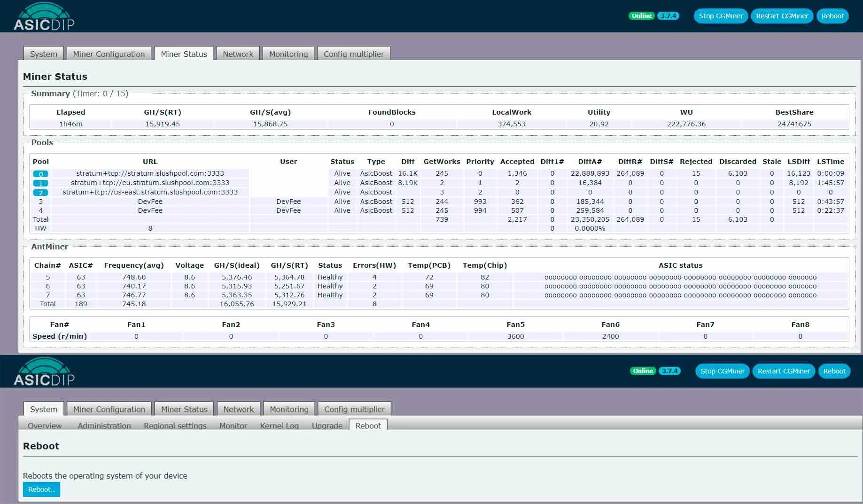Stop CGMiner using the lower header button

click(722, 371)
